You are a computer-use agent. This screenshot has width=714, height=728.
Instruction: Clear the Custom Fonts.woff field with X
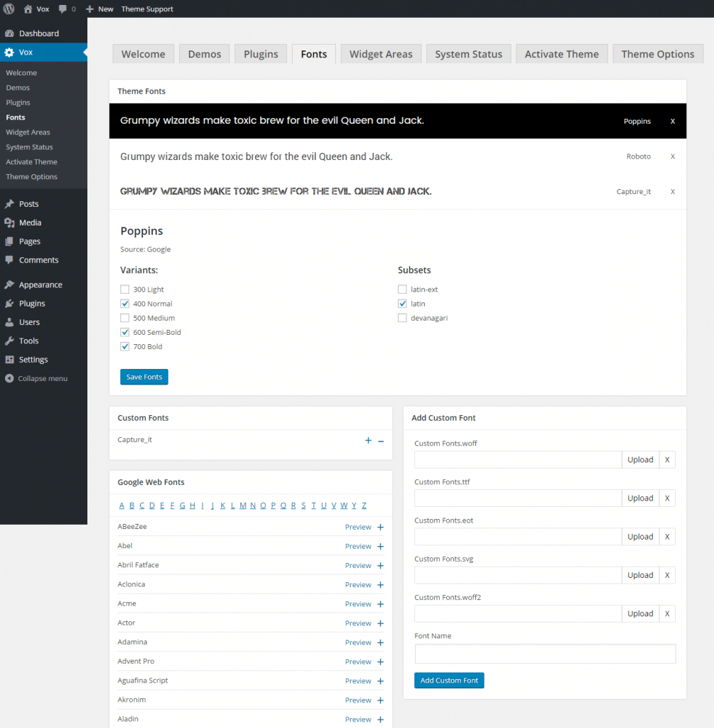pyautogui.click(x=666, y=460)
